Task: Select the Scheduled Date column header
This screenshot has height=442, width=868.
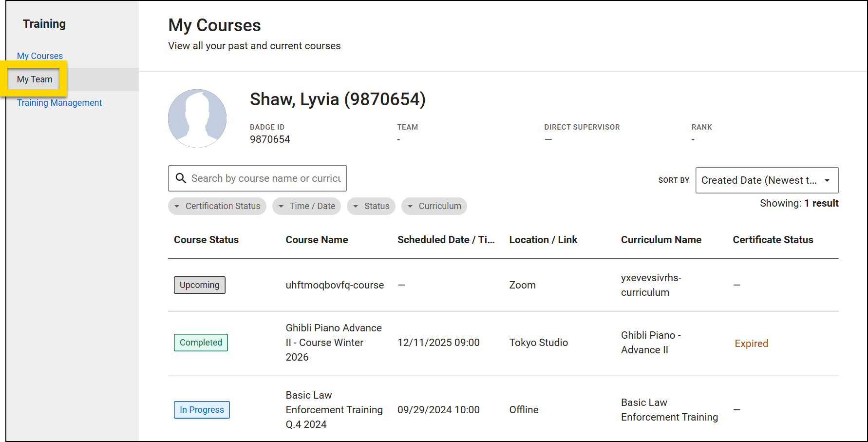Action: [x=446, y=239]
